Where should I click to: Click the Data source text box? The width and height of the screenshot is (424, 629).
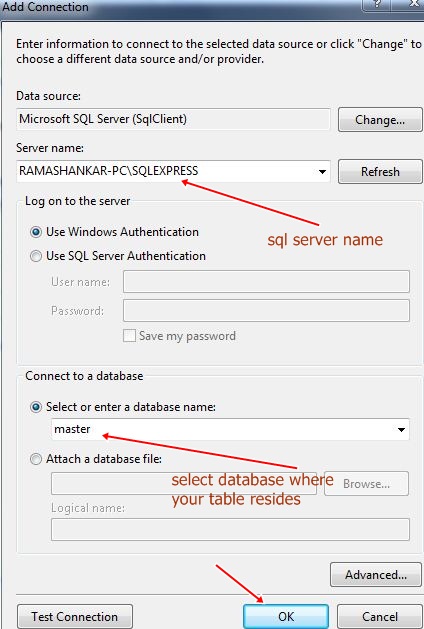pyautogui.click(x=173, y=119)
